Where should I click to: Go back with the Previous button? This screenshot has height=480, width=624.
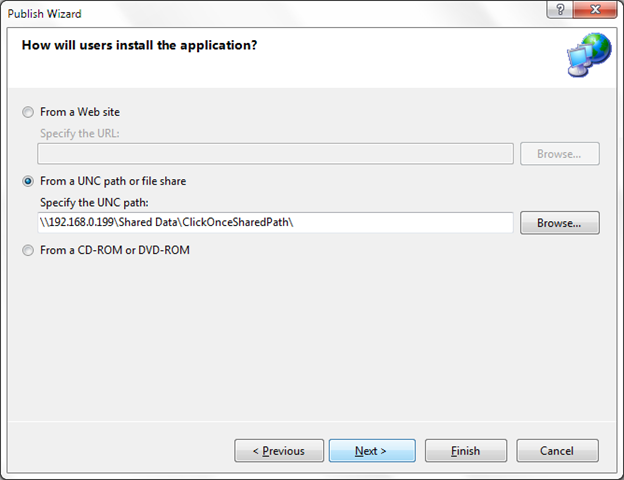pyautogui.click(x=279, y=451)
